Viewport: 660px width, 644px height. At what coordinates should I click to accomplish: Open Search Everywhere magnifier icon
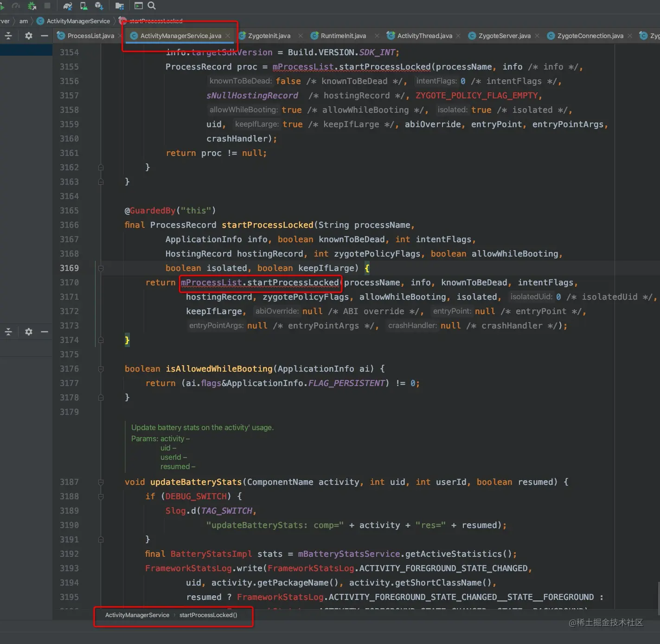tap(152, 6)
